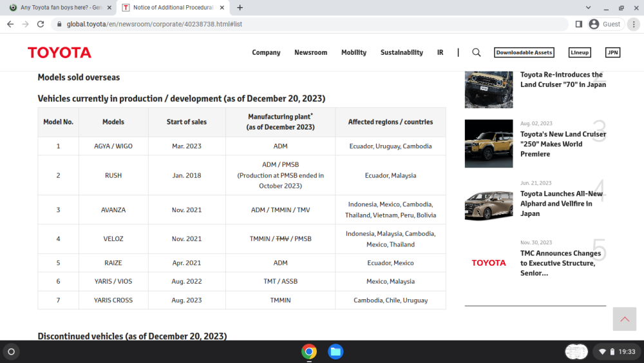Click the 'Models sold overseas' heading

[x=79, y=77]
